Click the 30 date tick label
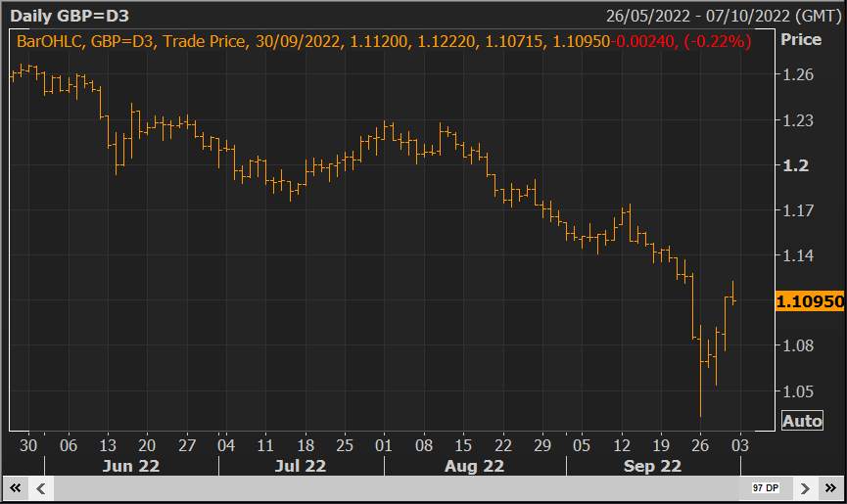The width and height of the screenshot is (847, 504). coord(28,445)
